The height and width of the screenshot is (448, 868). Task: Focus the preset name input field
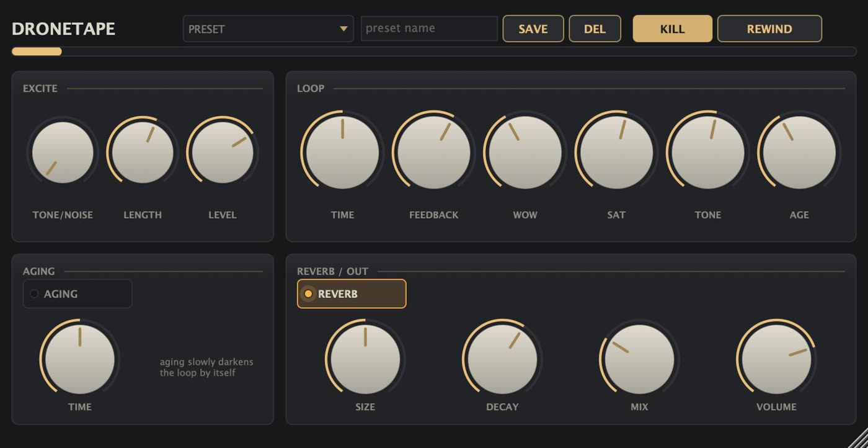coord(429,29)
